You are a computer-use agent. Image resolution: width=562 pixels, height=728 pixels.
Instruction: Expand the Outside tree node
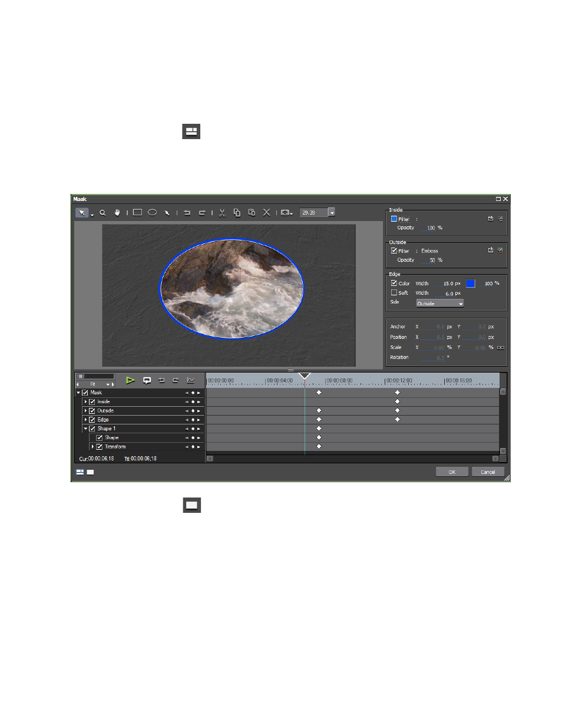point(85,411)
